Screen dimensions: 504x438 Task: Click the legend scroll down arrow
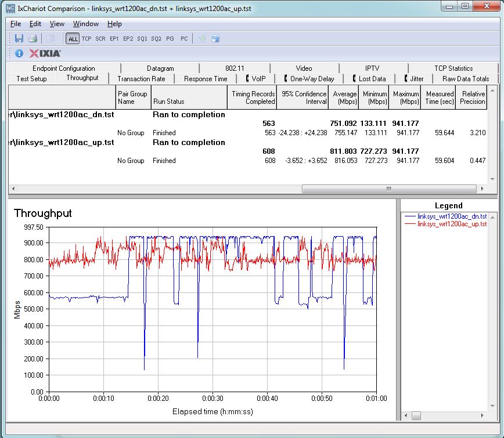point(492,406)
